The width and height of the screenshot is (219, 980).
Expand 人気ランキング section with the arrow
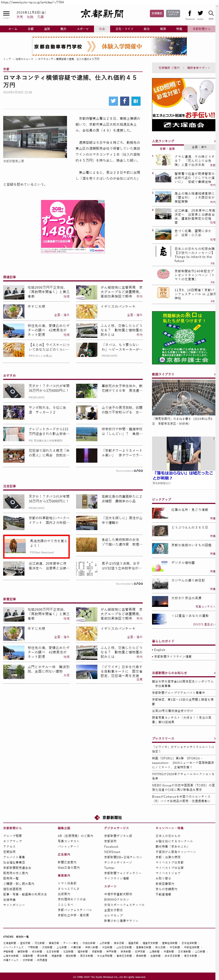point(215,141)
